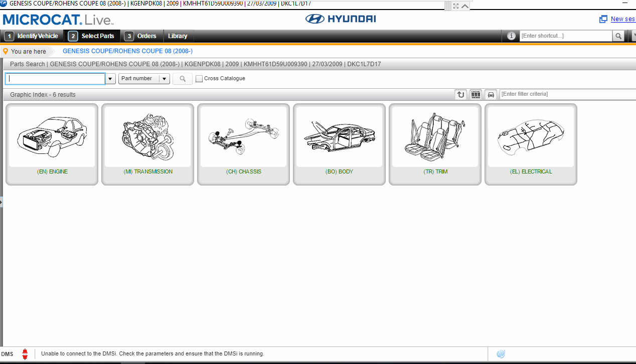The height and width of the screenshot is (364, 636).
Task: Select the (TR) TRIM label
Action: [x=435, y=171]
